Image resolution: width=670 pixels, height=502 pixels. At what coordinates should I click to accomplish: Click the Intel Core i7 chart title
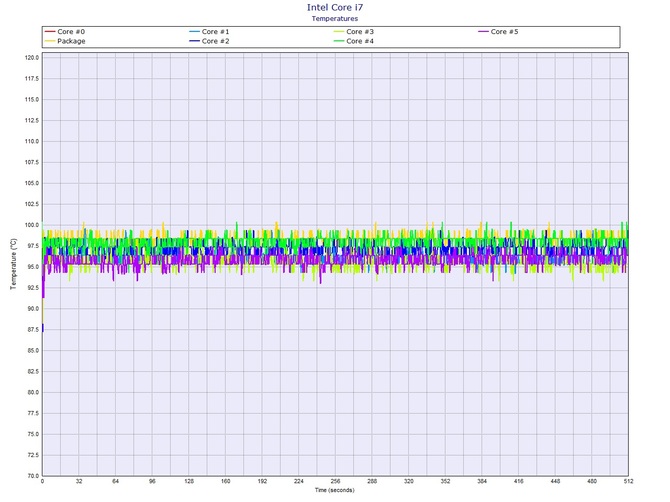335,7
